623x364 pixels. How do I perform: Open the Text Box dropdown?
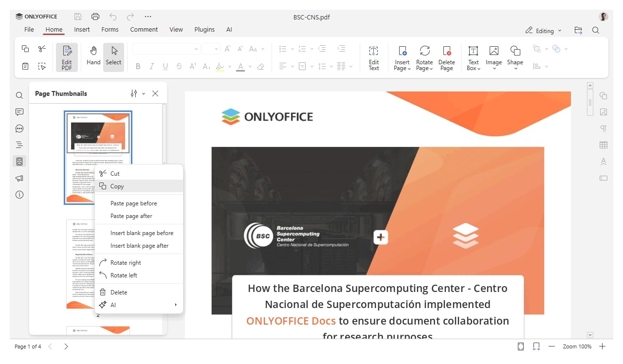pyautogui.click(x=474, y=57)
